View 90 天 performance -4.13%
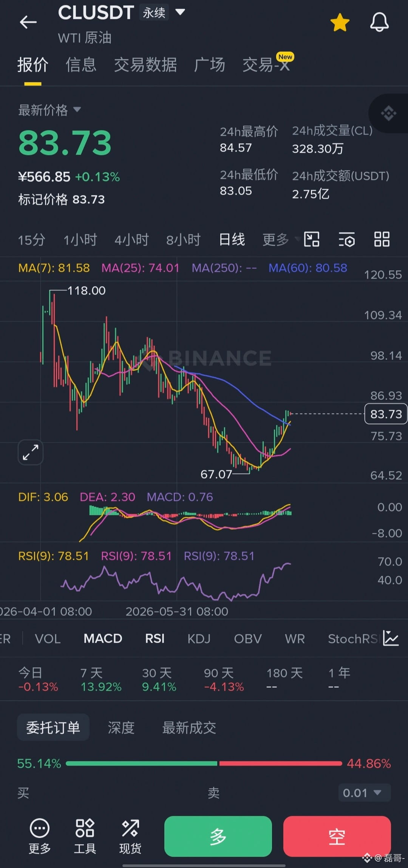Screen dimensions: 408x868 tap(224, 680)
